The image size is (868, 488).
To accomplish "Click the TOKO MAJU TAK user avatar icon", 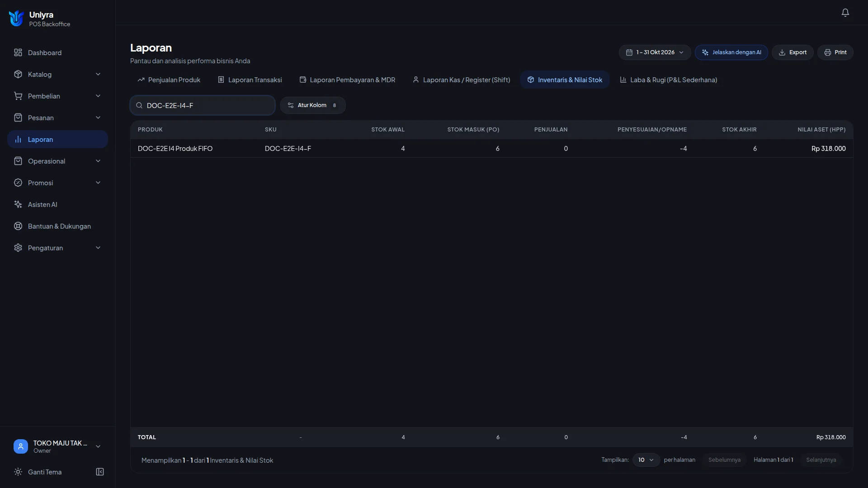I will tap(20, 446).
